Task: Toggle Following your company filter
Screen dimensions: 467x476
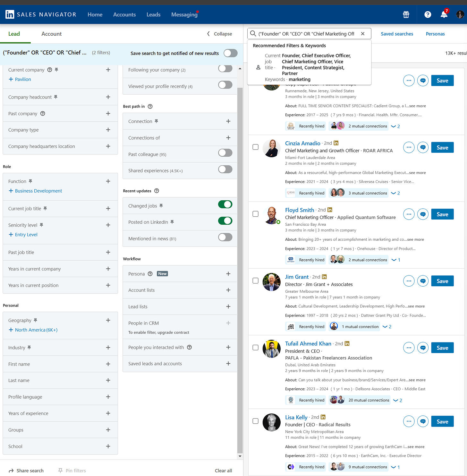Action: (x=225, y=68)
